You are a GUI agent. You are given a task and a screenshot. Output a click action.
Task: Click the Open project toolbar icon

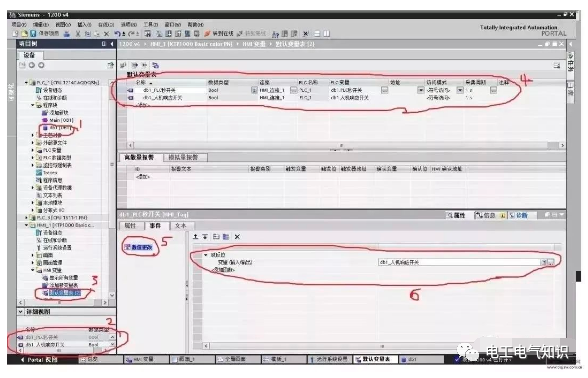(24, 34)
